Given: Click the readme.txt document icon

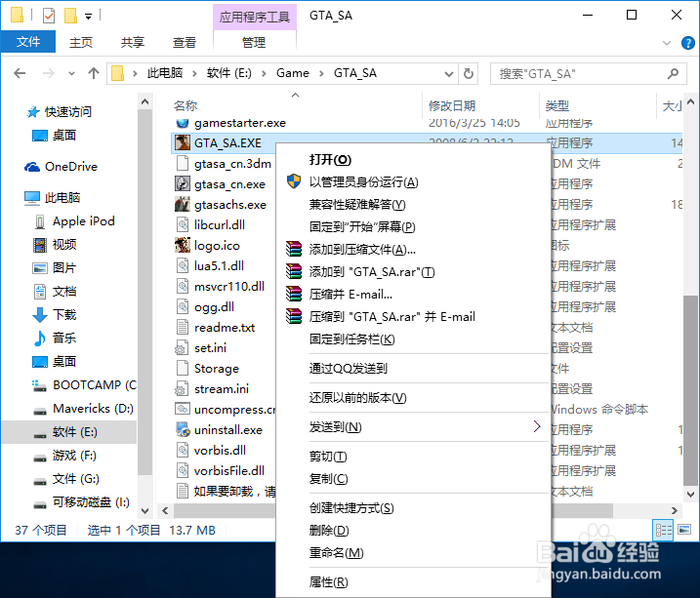Looking at the screenshot, I should pyautogui.click(x=183, y=328).
